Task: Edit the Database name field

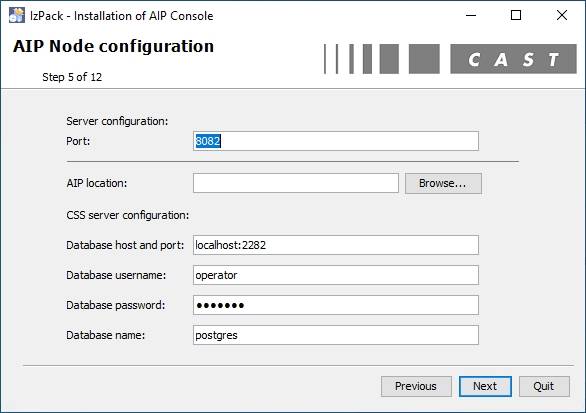Action: [x=336, y=335]
